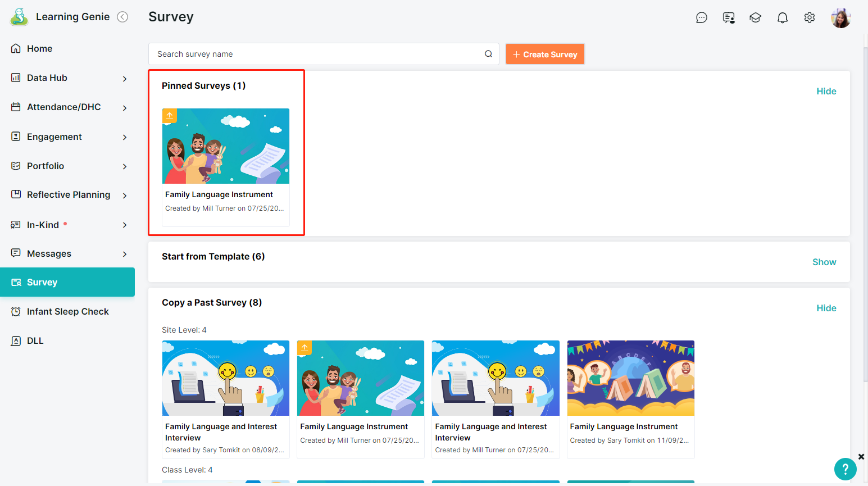Image resolution: width=868 pixels, height=486 pixels.
Task: Collapse sidebar using the arrow circle icon
Action: [x=122, y=17]
